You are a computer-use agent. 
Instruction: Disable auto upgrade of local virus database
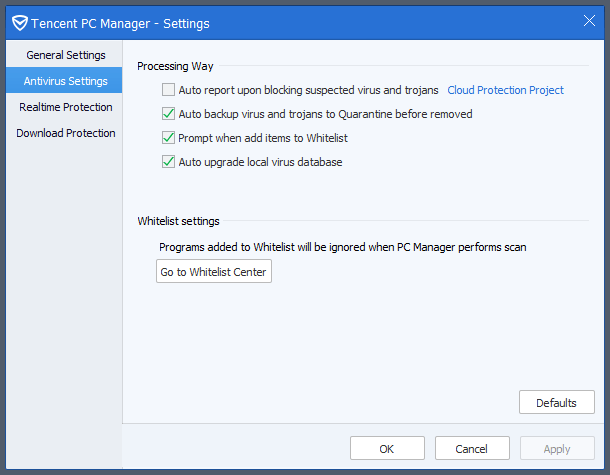[x=168, y=162]
